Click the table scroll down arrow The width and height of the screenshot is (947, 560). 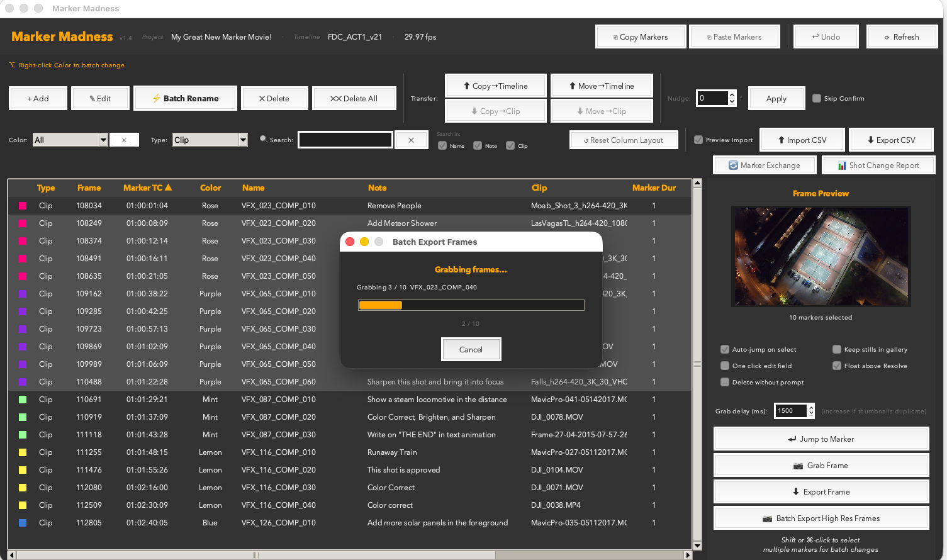coord(697,546)
